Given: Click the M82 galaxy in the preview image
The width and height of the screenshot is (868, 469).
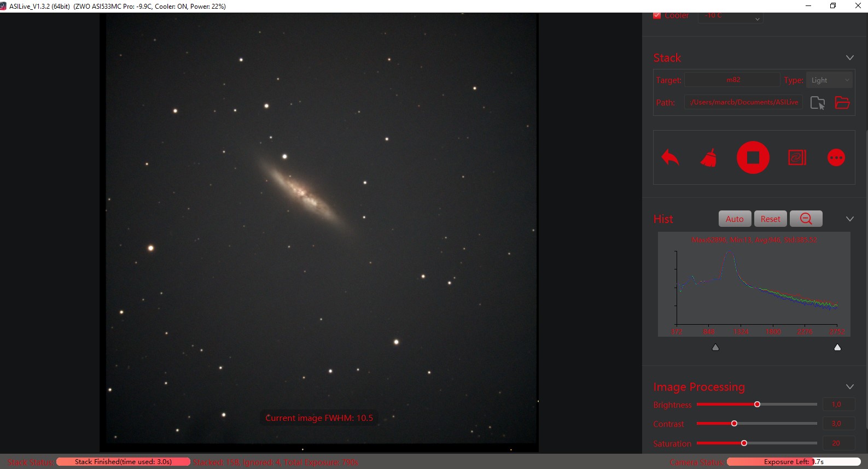Looking at the screenshot, I should [305, 194].
